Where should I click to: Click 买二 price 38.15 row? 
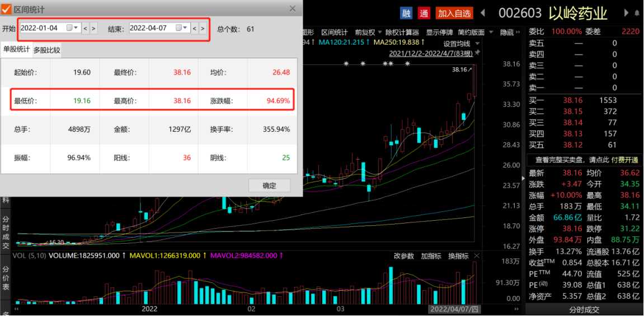584,111
